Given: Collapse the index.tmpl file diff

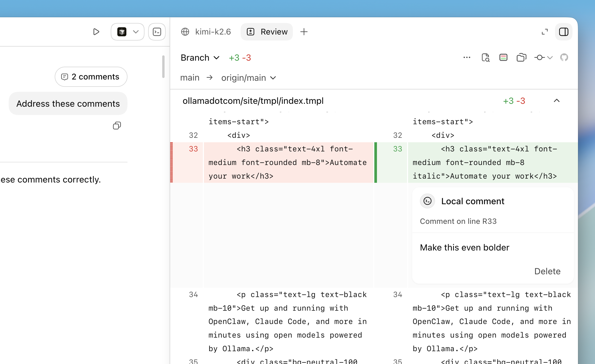Looking at the screenshot, I should 557,101.
